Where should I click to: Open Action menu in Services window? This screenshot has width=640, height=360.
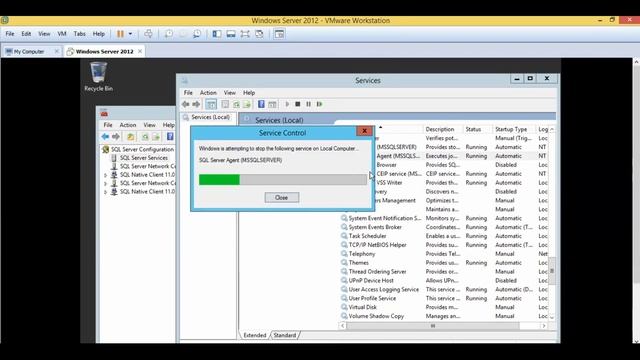(x=208, y=93)
